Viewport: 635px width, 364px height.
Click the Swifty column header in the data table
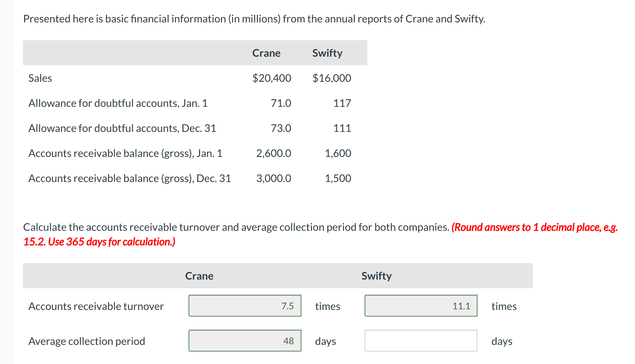click(327, 53)
